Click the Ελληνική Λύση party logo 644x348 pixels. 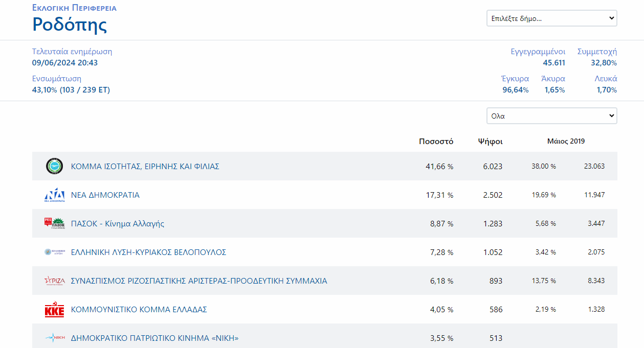click(54, 252)
